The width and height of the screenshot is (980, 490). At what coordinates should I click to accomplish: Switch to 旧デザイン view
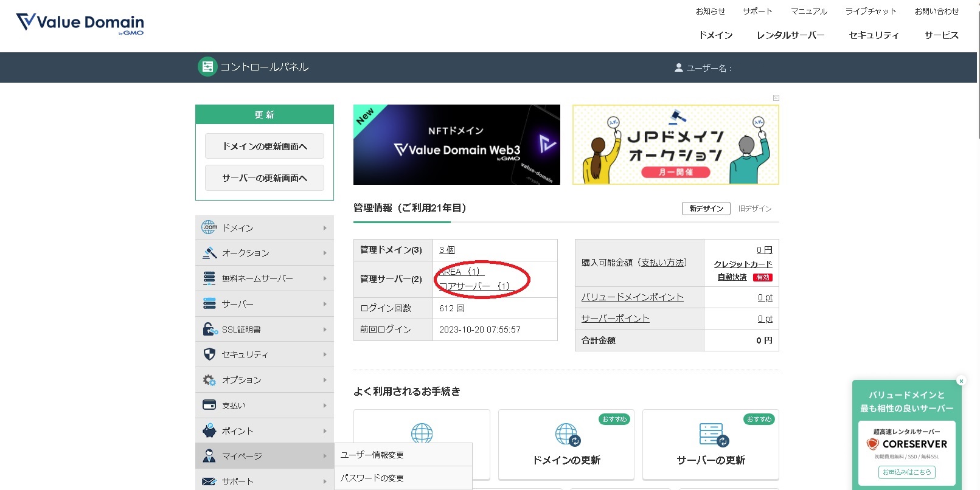point(755,209)
